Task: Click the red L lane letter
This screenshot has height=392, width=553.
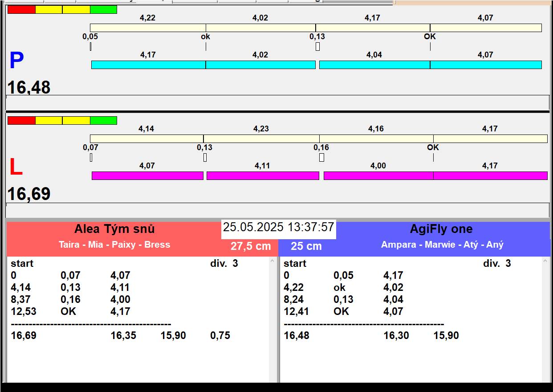Action: click(x=16, y=167)
